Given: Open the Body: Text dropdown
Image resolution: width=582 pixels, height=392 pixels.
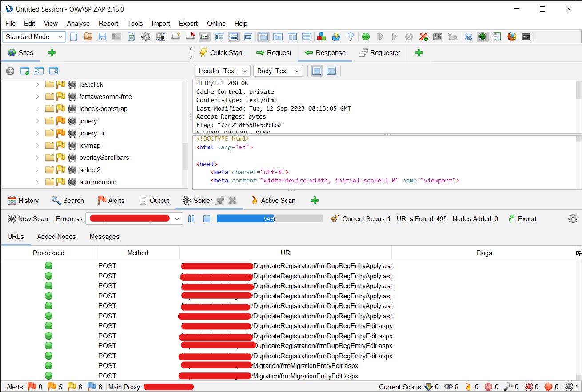Looking at the screenshot, I should tap(278, 71).
